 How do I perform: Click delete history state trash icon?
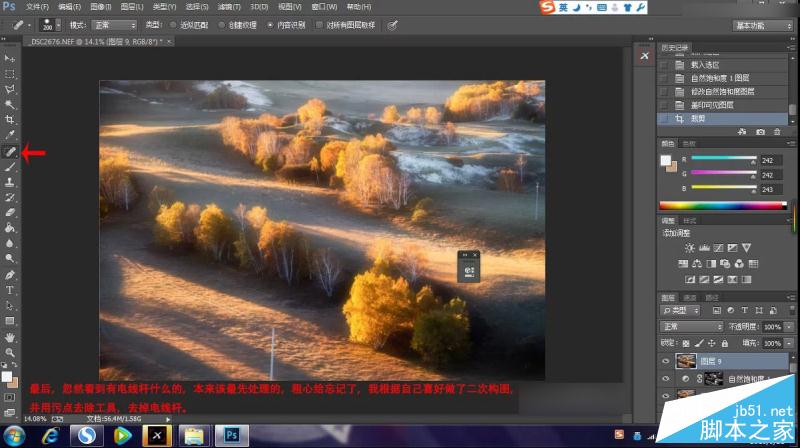[x=777, y=132]
